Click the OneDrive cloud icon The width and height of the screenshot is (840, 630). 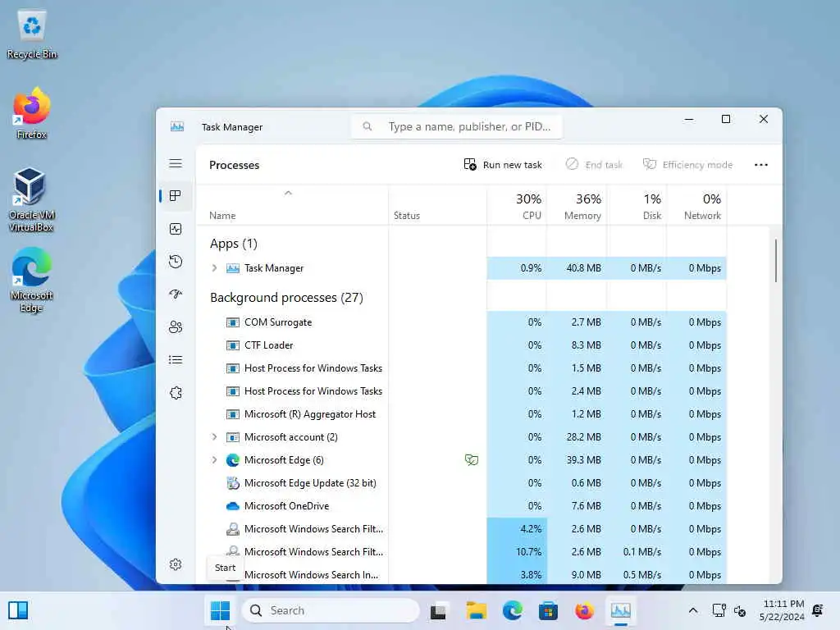232,506
